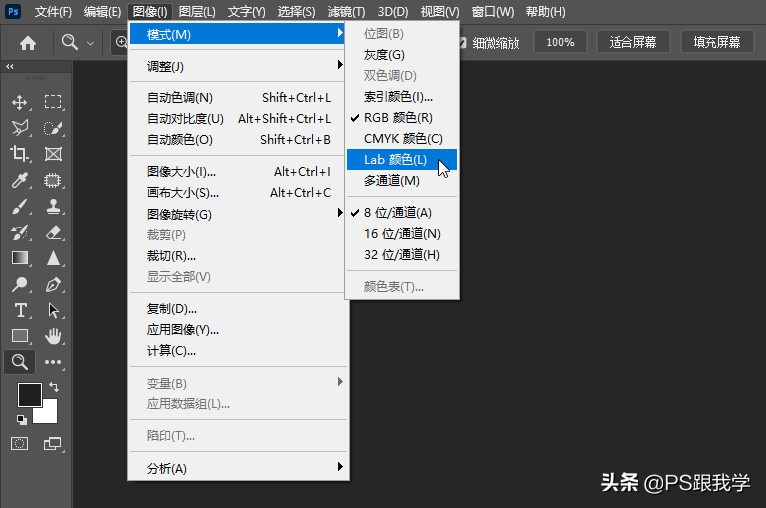Viewport: 766px width, 508px height.
Task: Select Lab 颜色(L) mode
Action: 402,160
